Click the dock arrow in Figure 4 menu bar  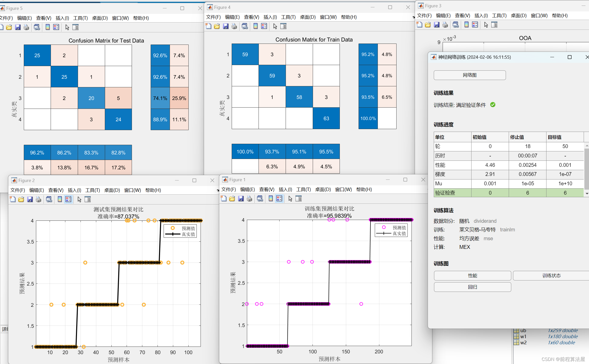click(x=414, y=17)
